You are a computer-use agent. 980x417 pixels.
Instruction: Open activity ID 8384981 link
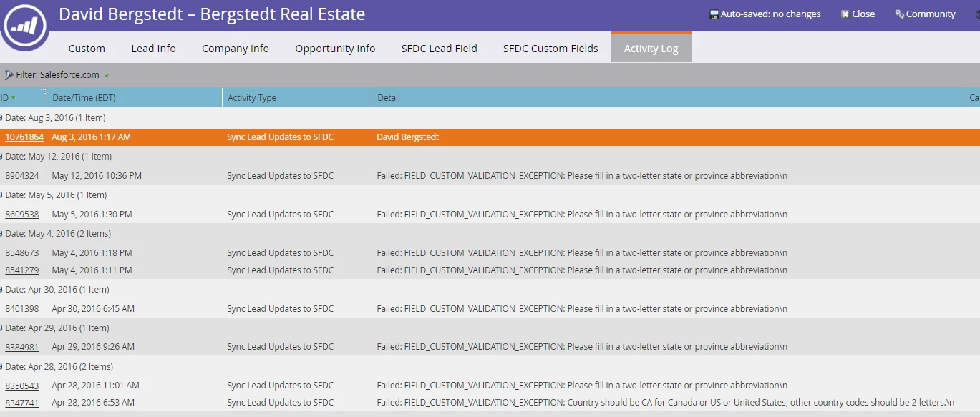pos(22,347)
